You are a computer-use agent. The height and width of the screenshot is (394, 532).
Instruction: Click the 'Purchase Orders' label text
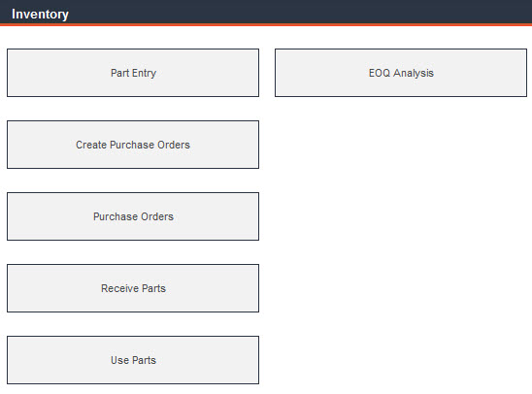click(x=133, y=216)
